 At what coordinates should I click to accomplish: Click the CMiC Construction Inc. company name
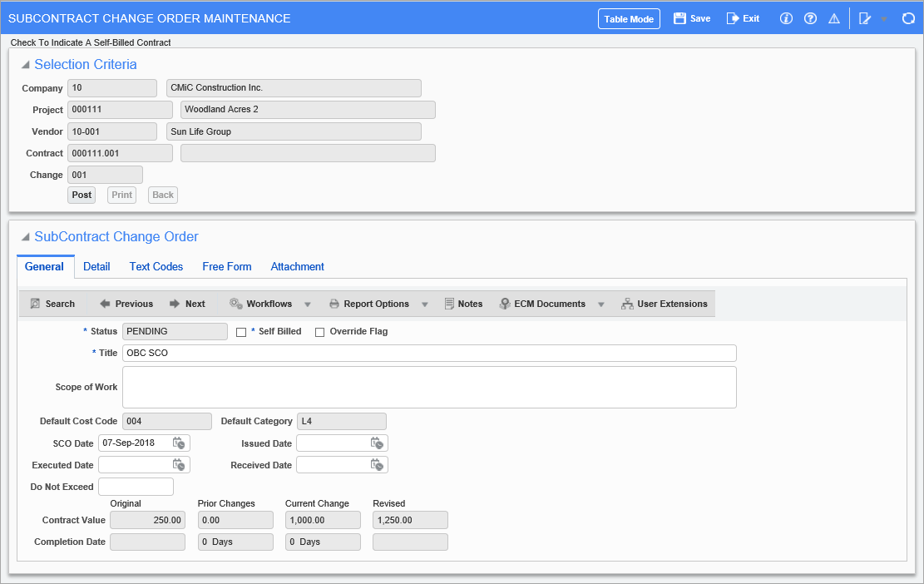click(x=294, y=88)
